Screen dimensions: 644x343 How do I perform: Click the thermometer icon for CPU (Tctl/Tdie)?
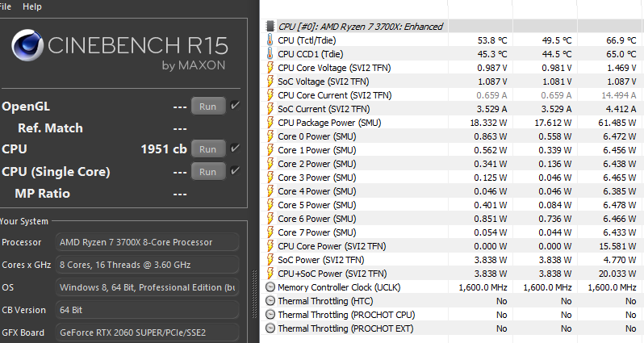coord(270,40)
